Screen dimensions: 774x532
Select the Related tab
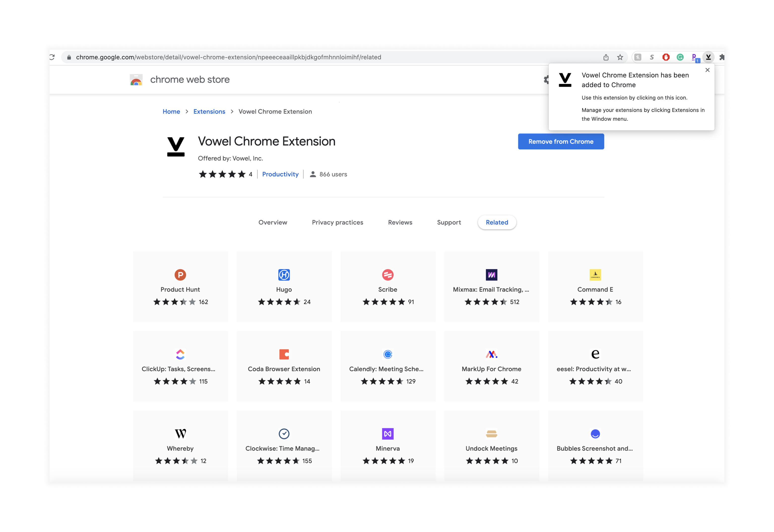(497, 222)
